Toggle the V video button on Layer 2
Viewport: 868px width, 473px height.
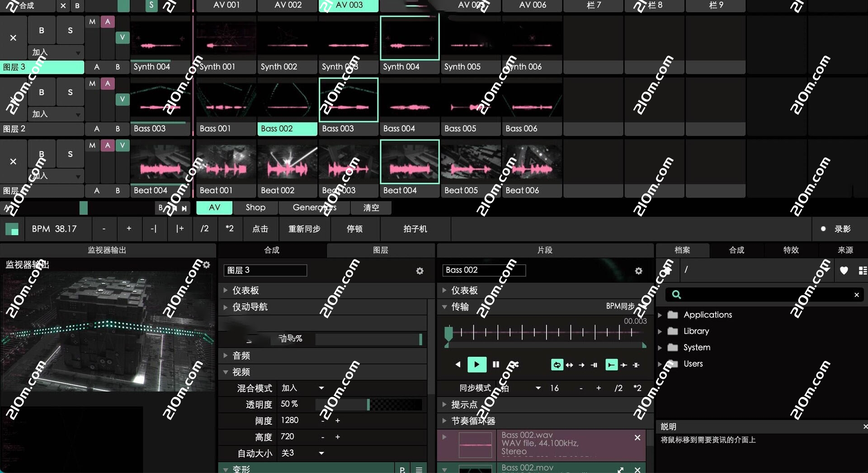coord(122,99)
